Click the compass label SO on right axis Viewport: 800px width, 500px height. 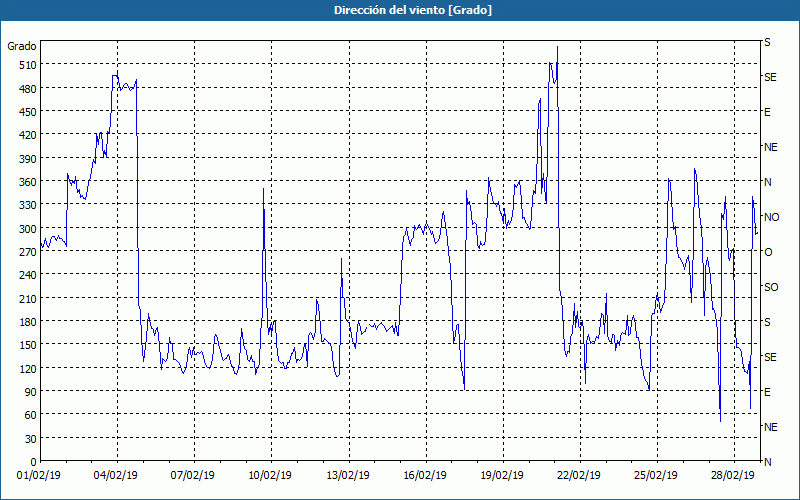(771, 287)
